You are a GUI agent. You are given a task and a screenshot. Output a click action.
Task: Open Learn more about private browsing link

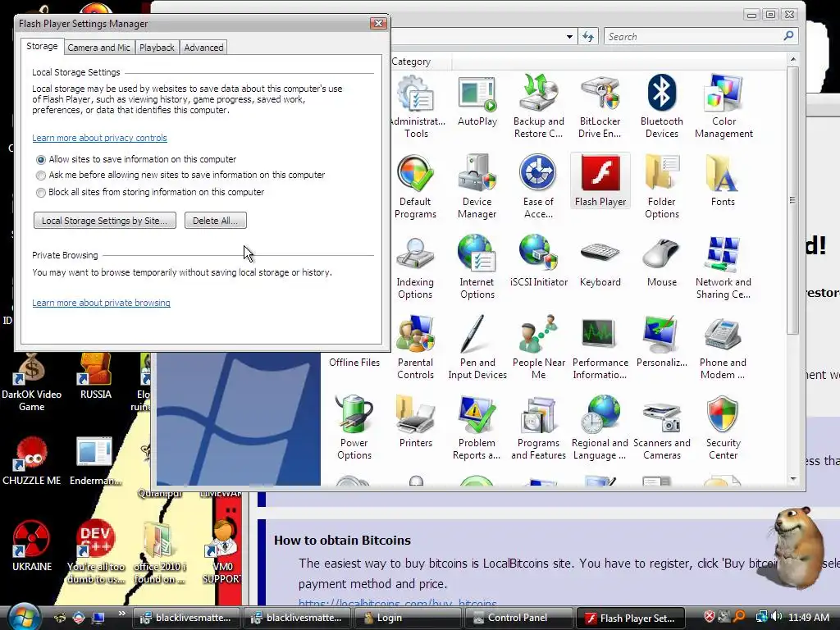[101, 303]
